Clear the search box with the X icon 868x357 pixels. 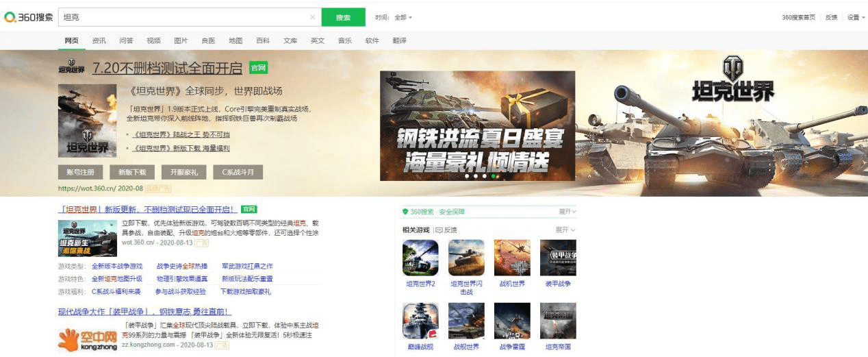313,17
